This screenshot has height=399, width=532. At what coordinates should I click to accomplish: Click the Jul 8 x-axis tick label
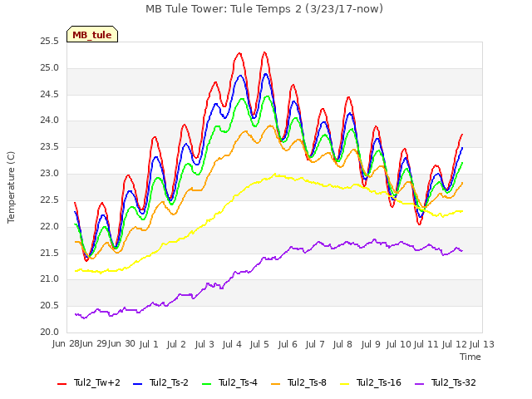coord(342,344)
